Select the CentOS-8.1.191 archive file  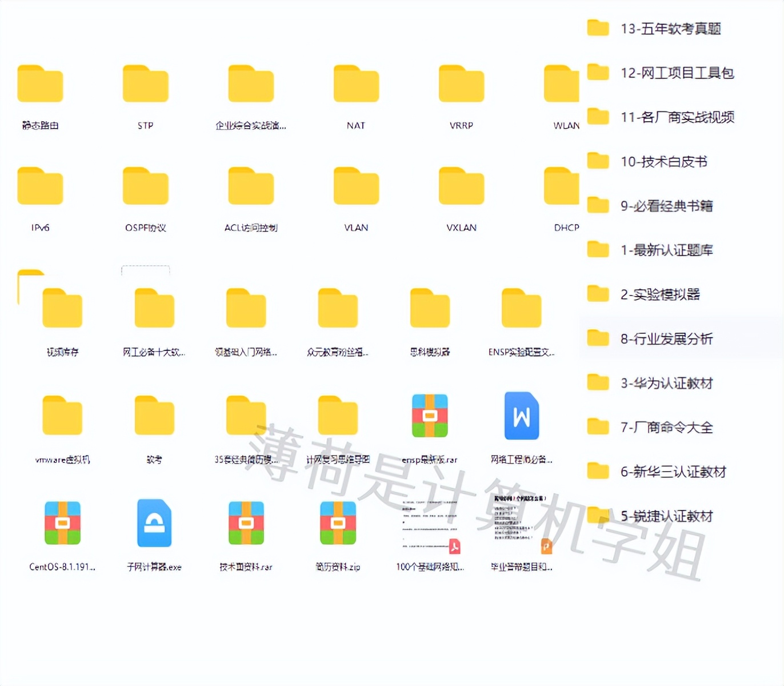(x=62, y=524)
